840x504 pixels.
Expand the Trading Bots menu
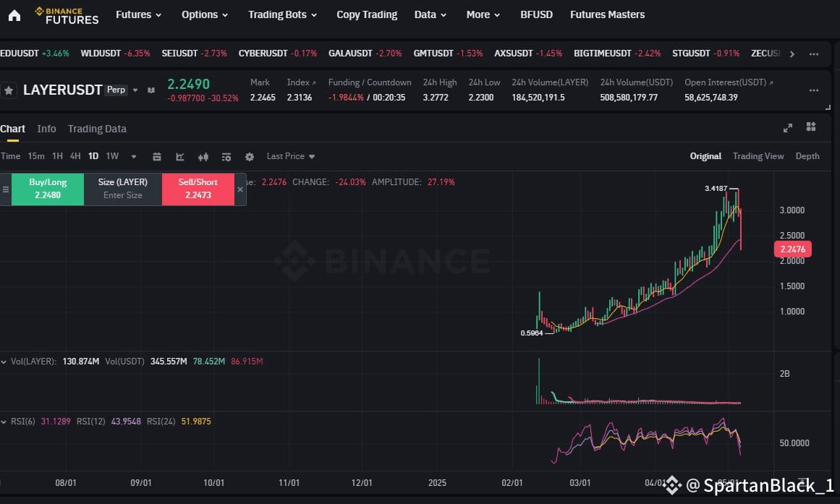[282, 14]
